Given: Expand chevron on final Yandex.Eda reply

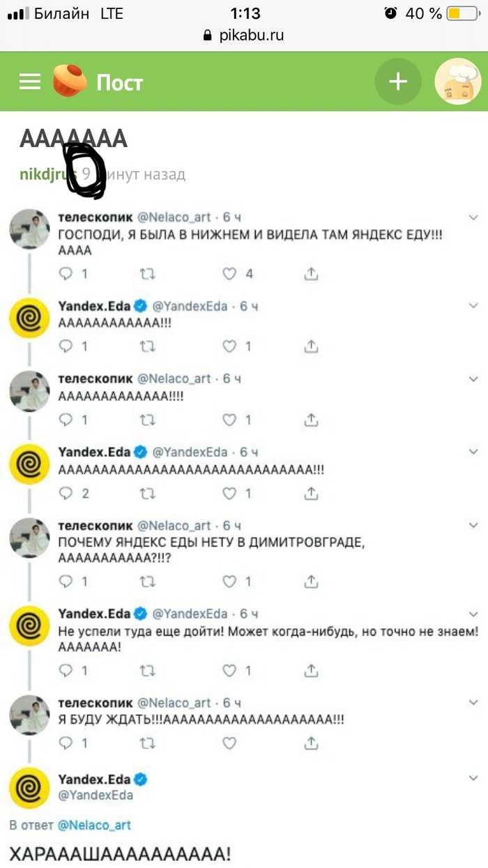Looking at the screenshot, I should point(473,778).
